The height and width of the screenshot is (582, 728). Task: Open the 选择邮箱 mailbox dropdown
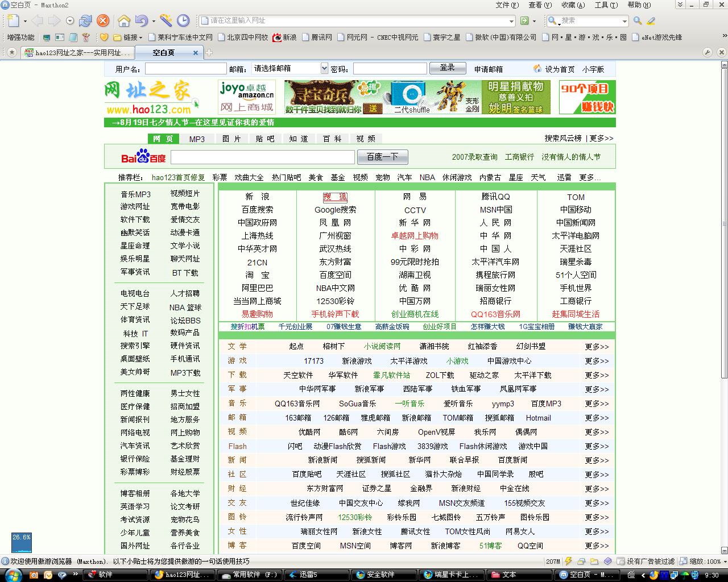click(324, 69)
